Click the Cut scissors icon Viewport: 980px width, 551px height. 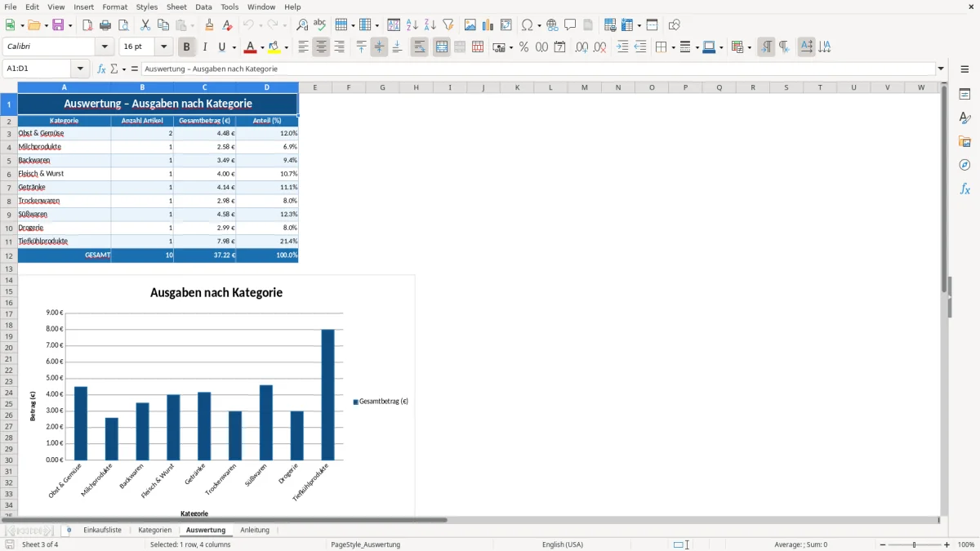(145, 24)
